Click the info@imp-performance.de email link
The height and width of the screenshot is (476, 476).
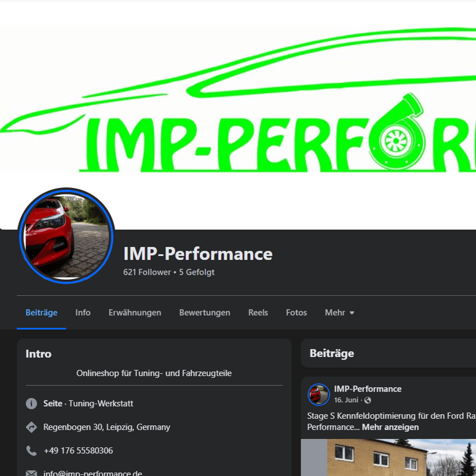point(93,473)
